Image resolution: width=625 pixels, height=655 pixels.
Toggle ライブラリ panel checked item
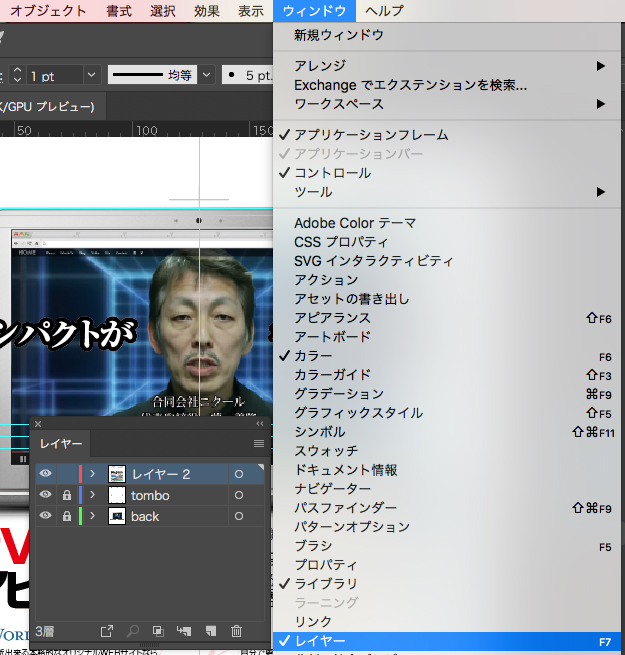pos(447,584)
